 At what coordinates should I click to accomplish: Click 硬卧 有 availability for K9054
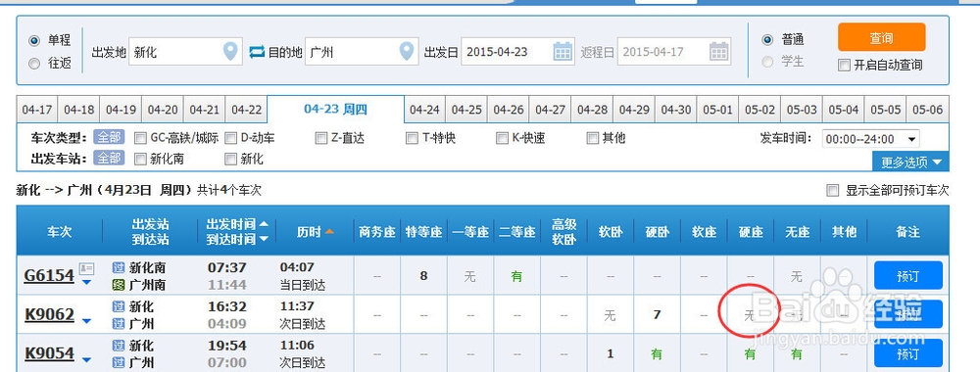657,354
